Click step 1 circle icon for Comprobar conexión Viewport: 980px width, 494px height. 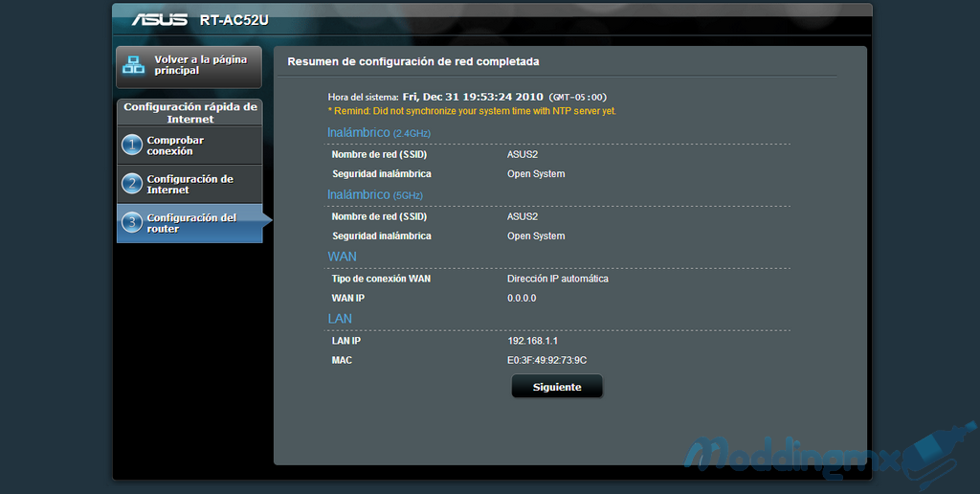pyautogui.click(x=132, y=146)
